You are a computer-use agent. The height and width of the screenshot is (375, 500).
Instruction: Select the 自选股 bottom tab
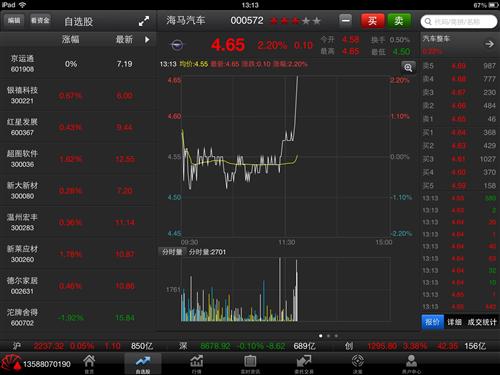tap(143, 364)
